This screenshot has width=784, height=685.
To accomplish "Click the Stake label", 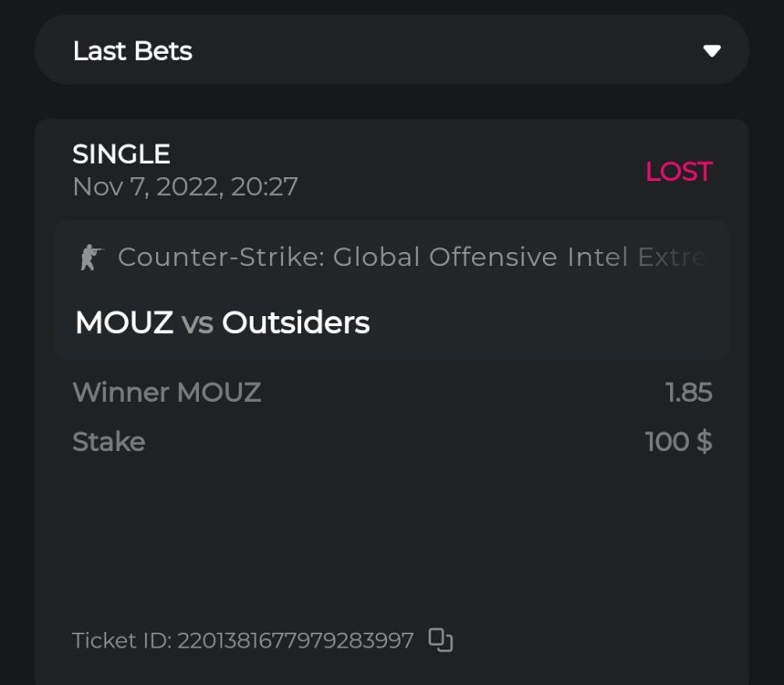I will tap(109, 442).
